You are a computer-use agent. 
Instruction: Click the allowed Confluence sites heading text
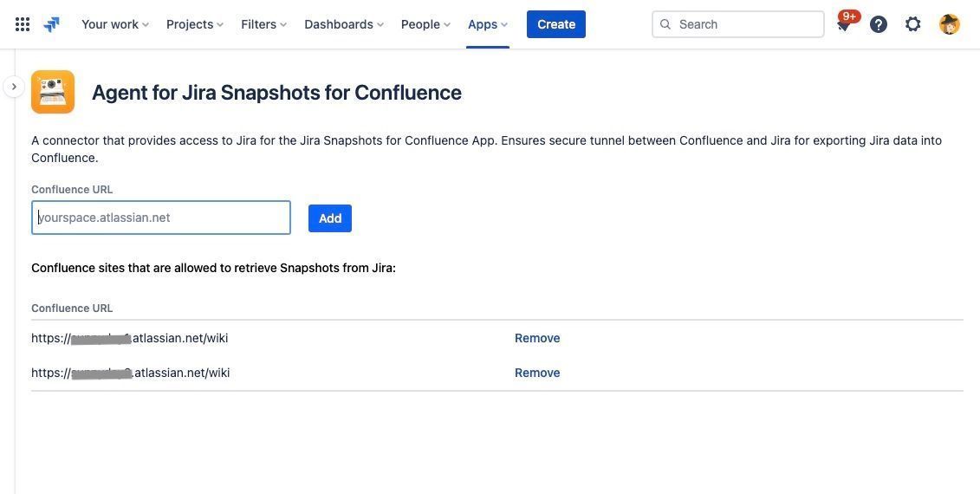214,269
